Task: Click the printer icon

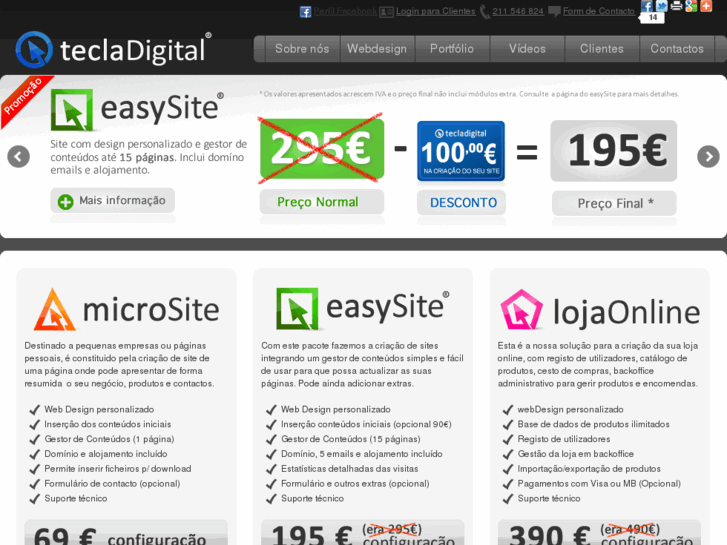Action: click(676, 6)
